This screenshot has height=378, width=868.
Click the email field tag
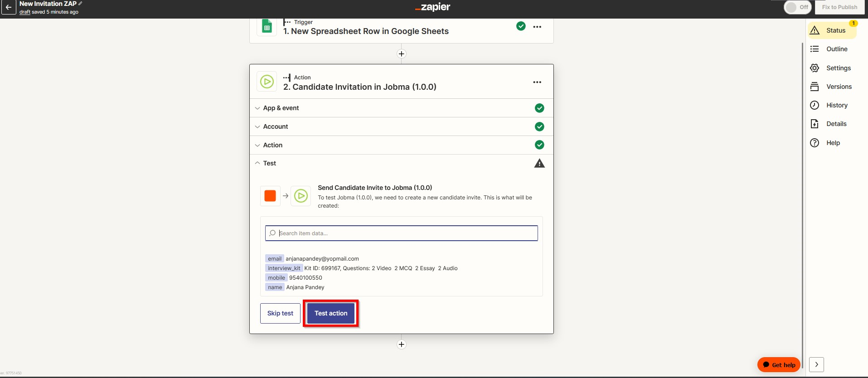coord(275,259)
